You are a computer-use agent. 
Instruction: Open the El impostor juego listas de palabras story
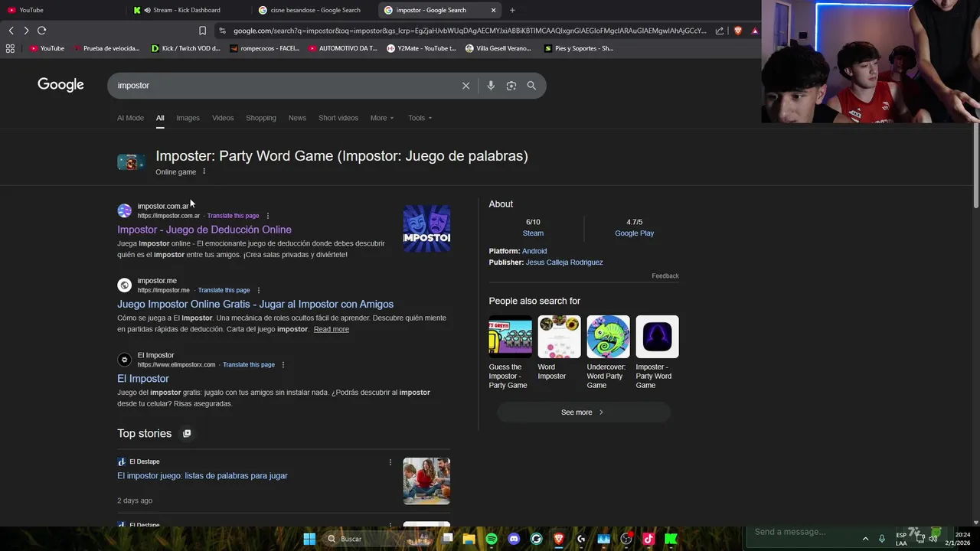(202, 476)
